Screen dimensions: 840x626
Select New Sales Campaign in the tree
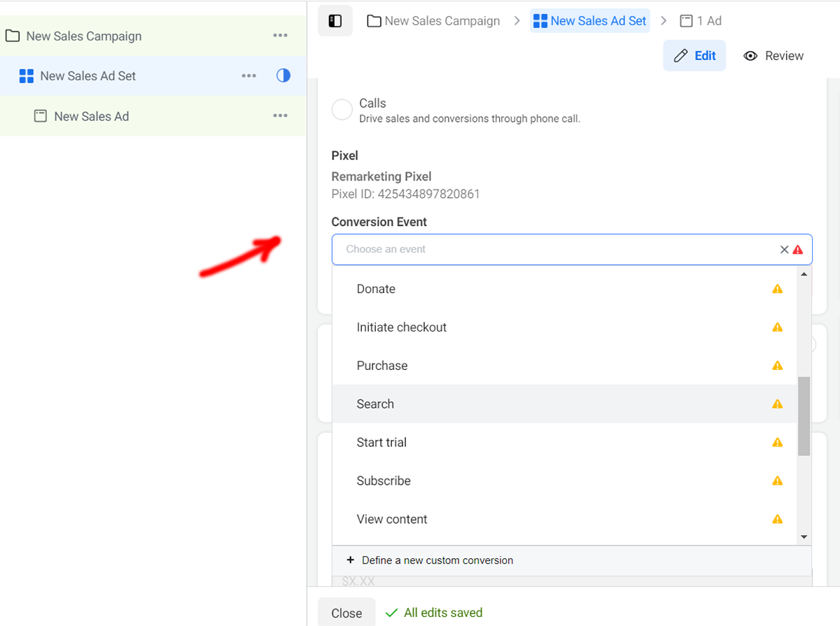84,36
